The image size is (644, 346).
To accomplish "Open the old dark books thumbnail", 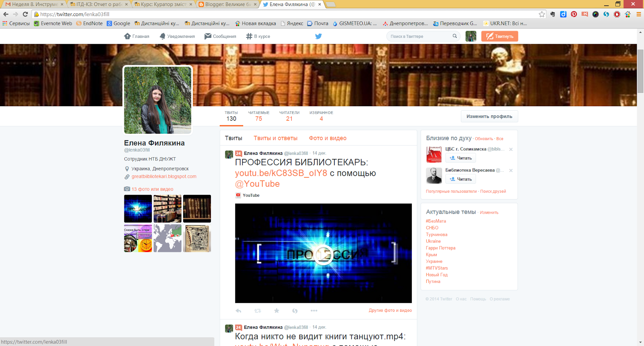I will point(197,209).
